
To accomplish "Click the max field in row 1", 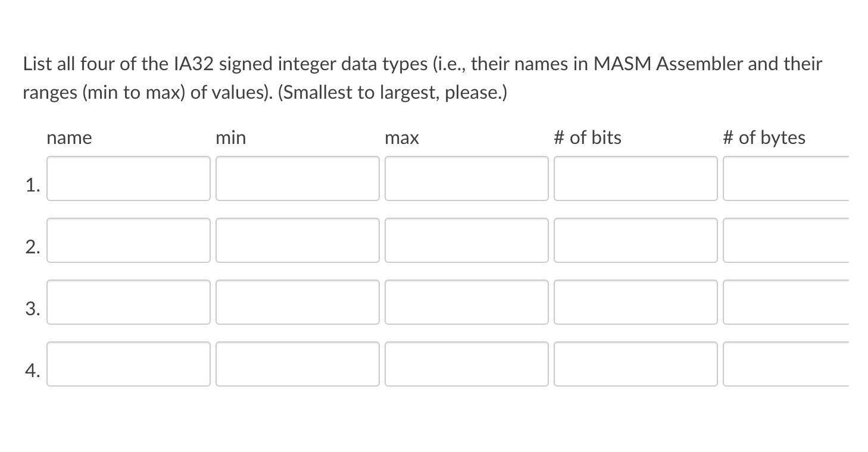I will pyautogui.click(x=467, y=178).
